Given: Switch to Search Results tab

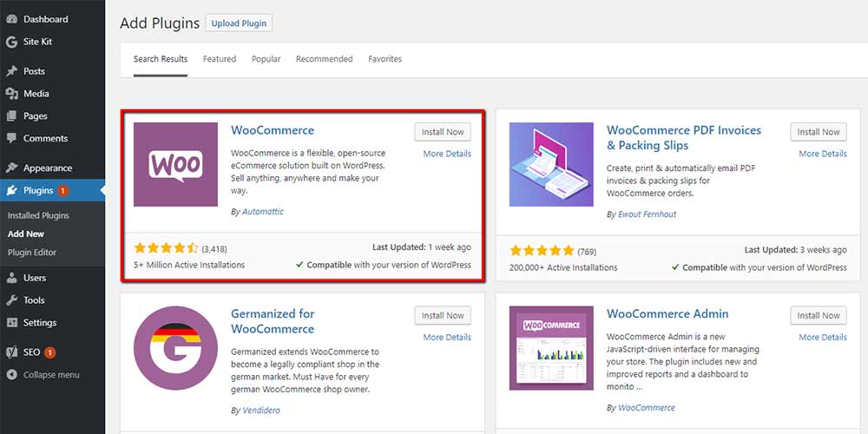Looking at the screenshot, I should [x=161, y=59].
